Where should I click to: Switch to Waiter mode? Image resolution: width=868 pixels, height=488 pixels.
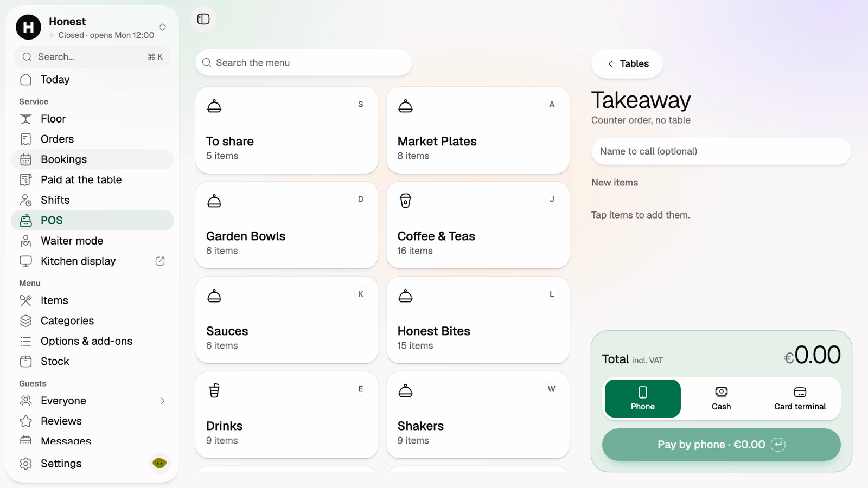point(92,241)
